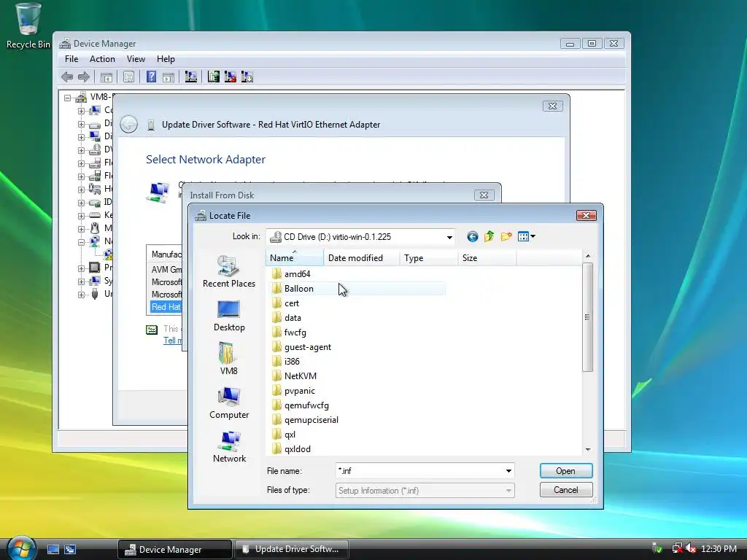Click Show Desktop quick launch icon
Image resolution: width=747 pixels, height=560 pixels.
tap(53, 550)
